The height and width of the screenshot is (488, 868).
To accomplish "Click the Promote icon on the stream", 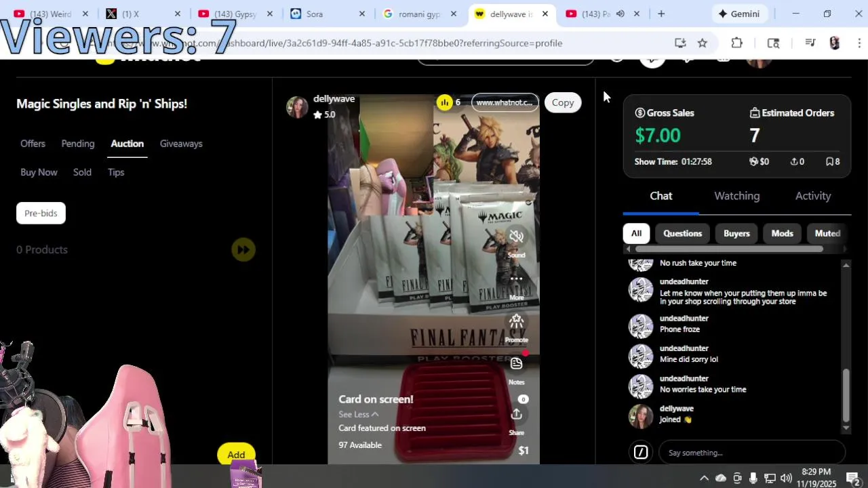I will click(x=516, y=321).
